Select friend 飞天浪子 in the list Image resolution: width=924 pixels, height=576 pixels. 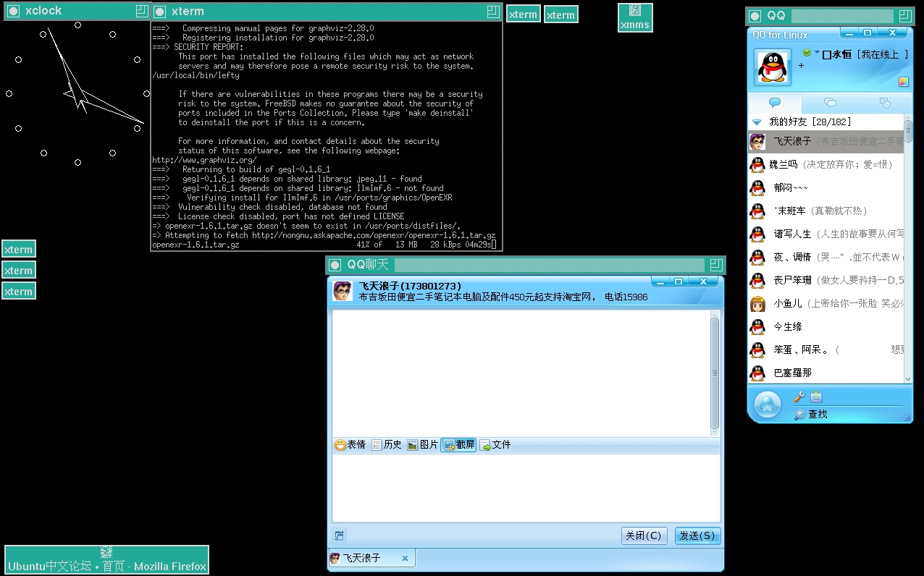826,142
